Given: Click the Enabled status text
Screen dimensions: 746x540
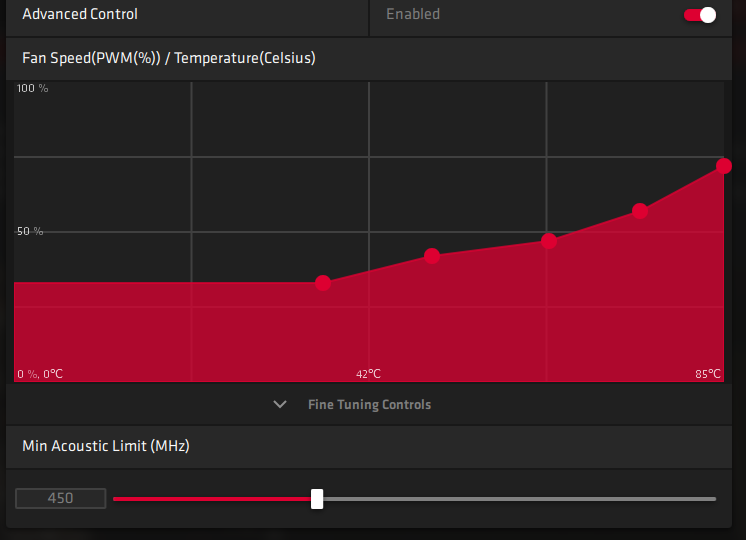Looking at the screenshot, I should (x=413, y=15).
